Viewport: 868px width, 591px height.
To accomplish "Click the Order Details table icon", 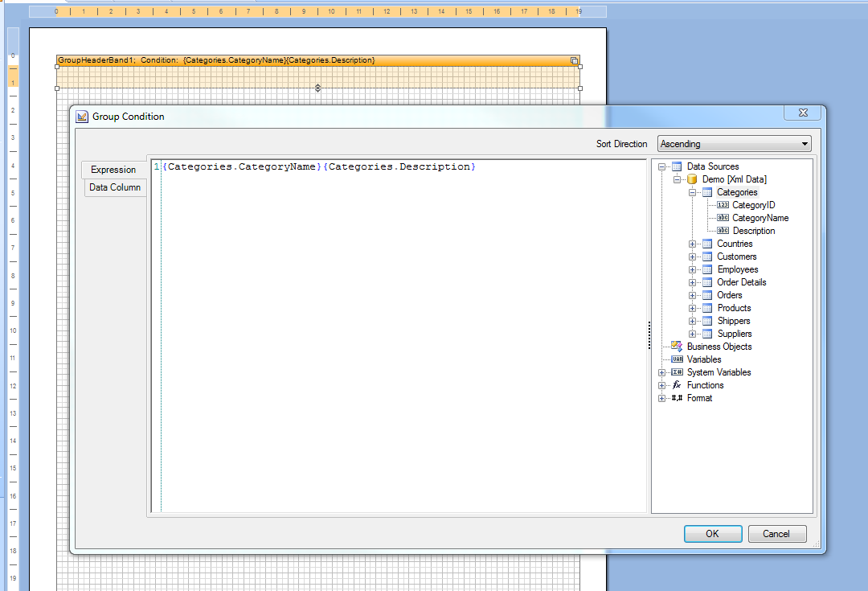I will 707,282.
